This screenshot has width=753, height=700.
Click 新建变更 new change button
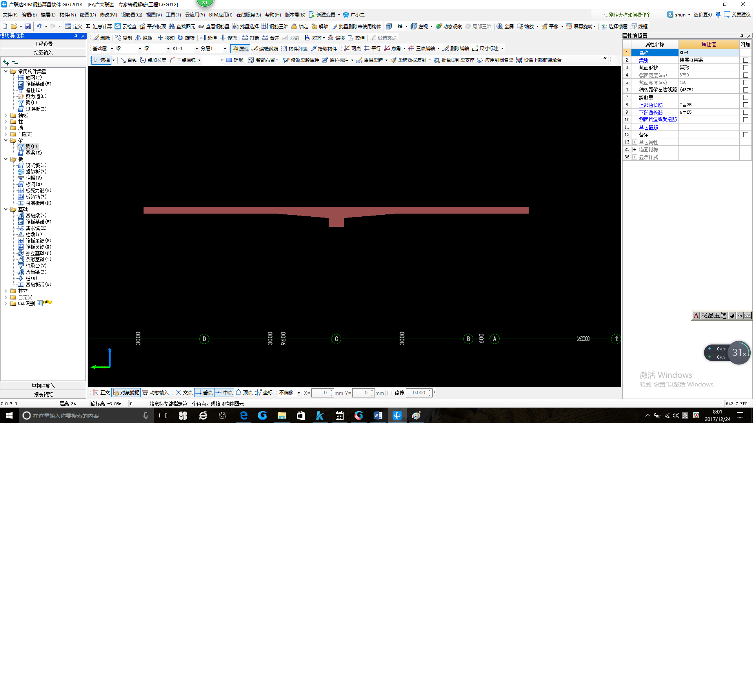pyautogui.click(x=322, y=15)
